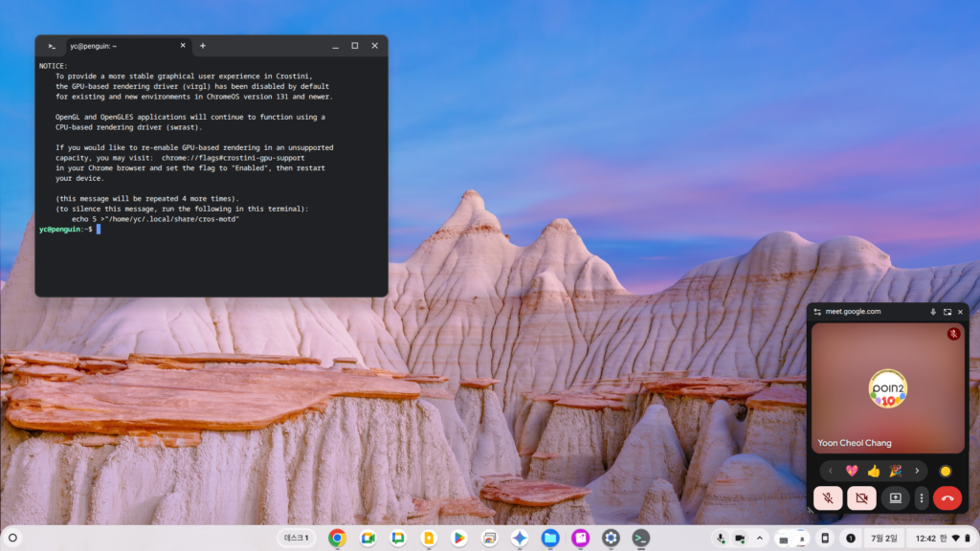Turn on the camera in Meet
Image resolution: width=980 pixels, height=551 pixels.
861,497
